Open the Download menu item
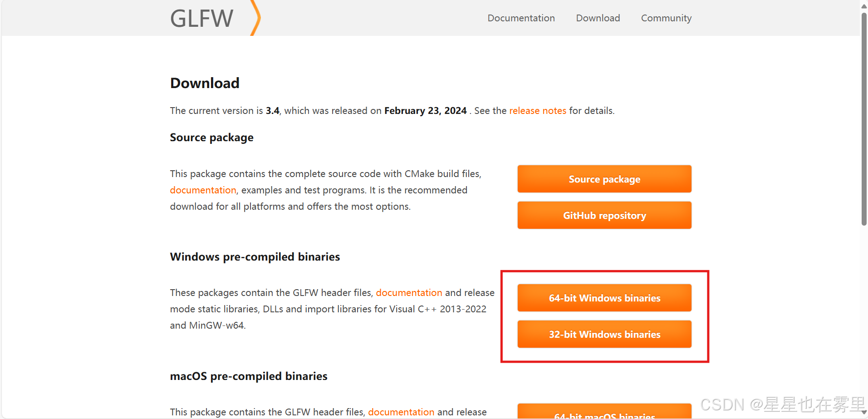 coord(598,18)
